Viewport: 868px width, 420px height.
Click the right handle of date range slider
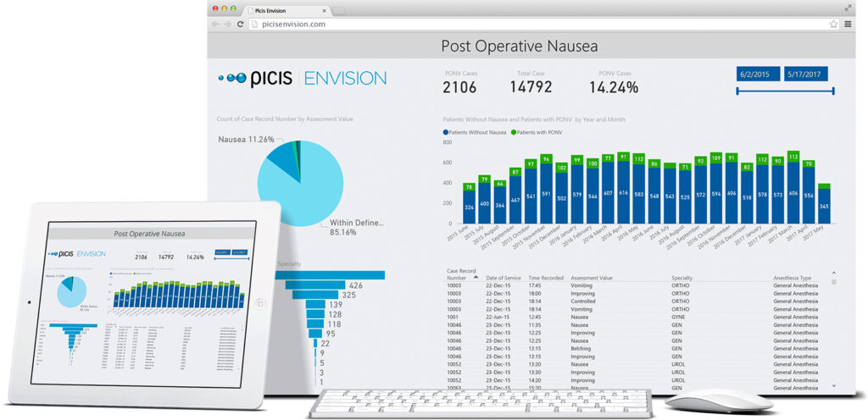(834, 90)
